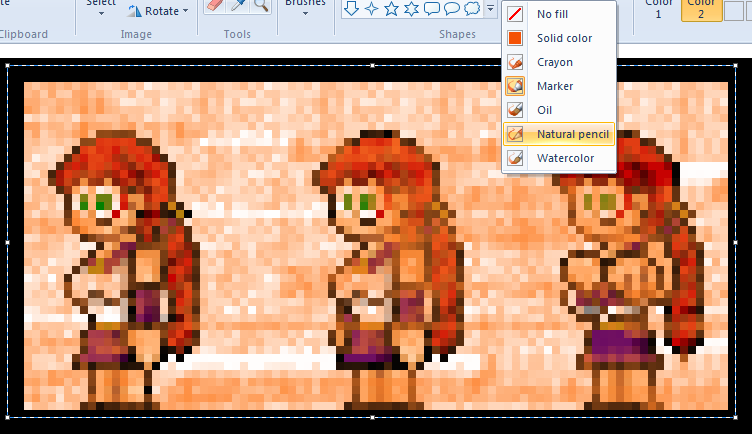Expand the Shapes gallery arrow

490,9
